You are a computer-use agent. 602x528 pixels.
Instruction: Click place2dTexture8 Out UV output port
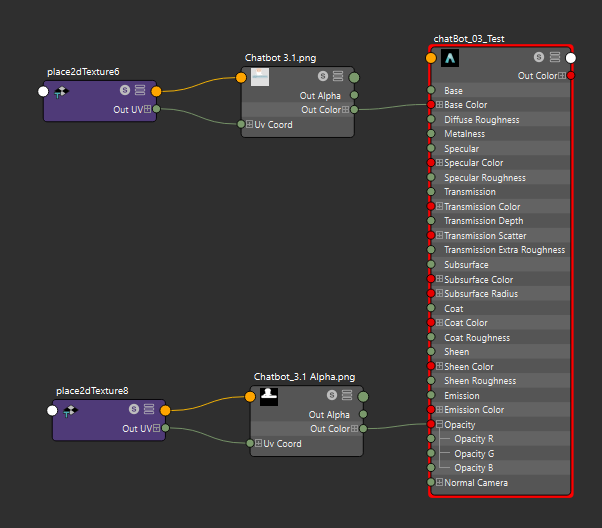[x=165, y=428]
